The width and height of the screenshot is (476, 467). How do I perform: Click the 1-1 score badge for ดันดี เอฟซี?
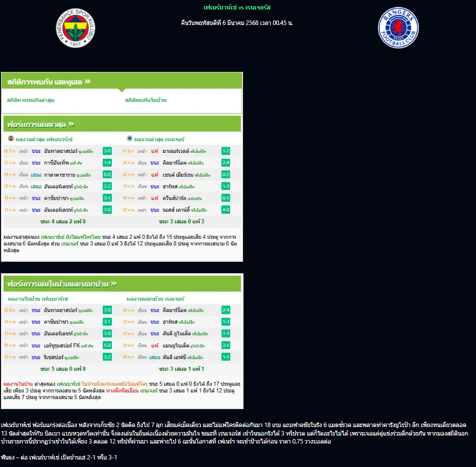coord(226,357)
